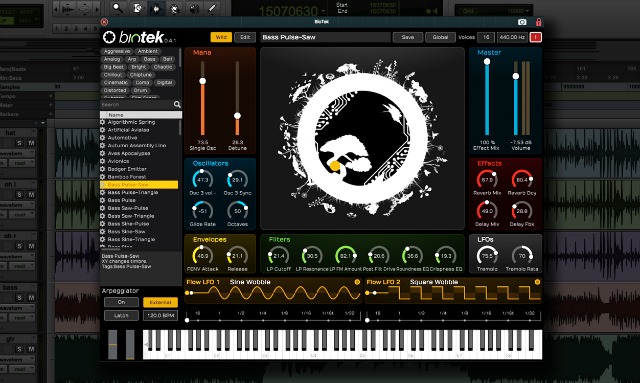
Task: Turn the Arpeggiator On
Action: pyautogui.click(x=121, y=302)
